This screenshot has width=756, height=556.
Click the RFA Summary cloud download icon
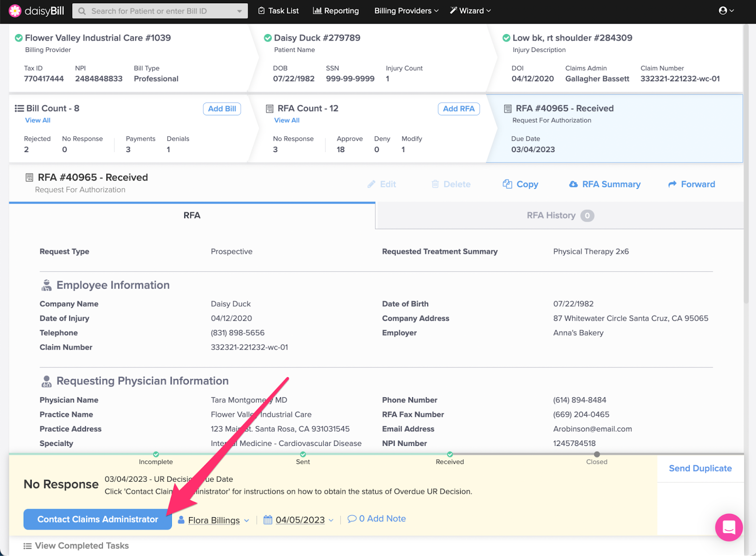coord(573,184)
